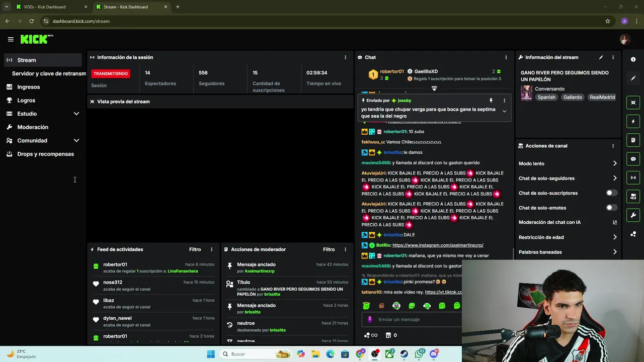Open the Chat panel options menu
644x362 pixels.
[506, 57]
